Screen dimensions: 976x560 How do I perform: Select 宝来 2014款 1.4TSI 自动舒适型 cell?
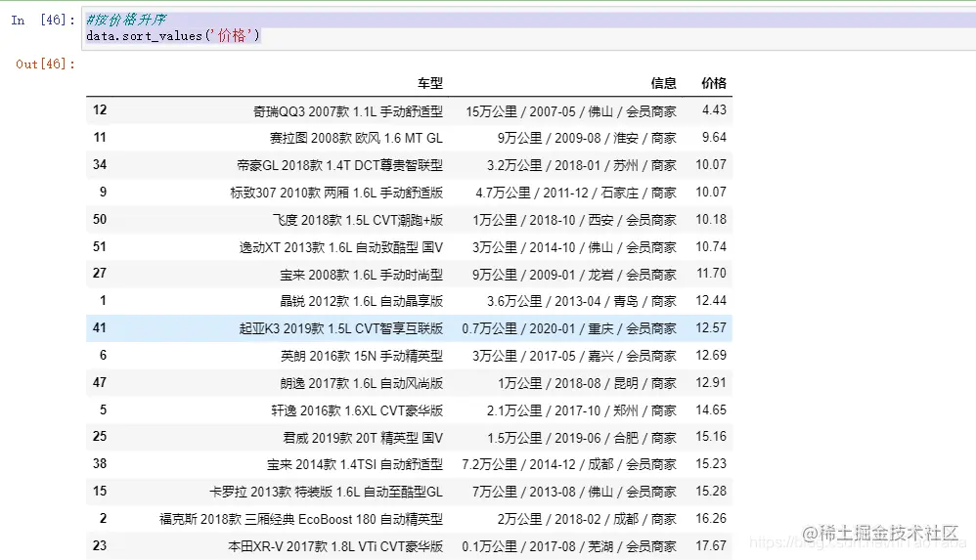tap(355, 465)
